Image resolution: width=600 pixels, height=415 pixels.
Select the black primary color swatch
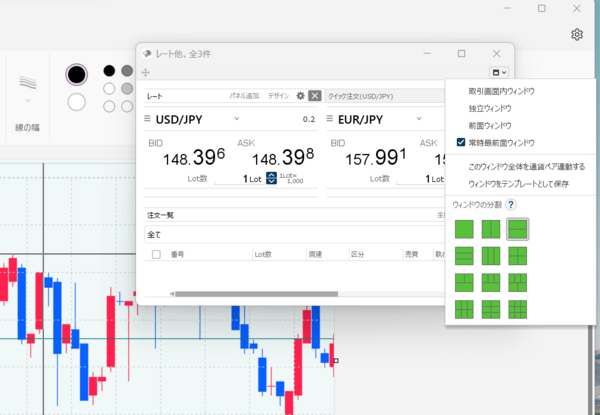[x=108, y=71]
